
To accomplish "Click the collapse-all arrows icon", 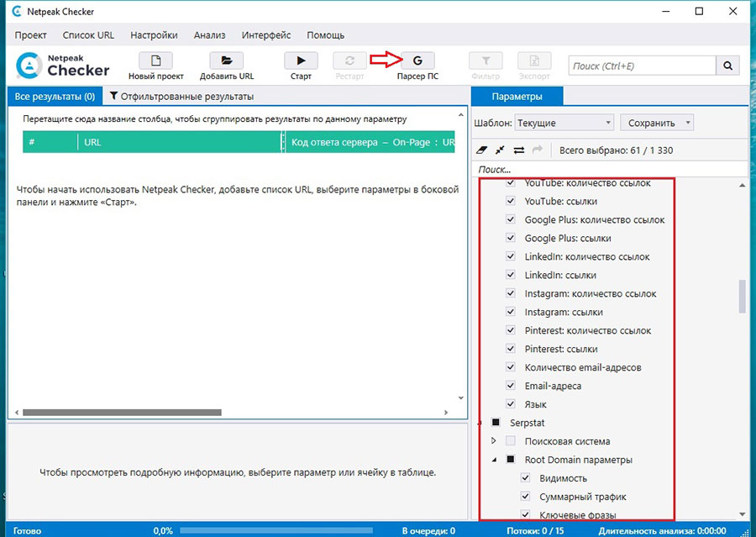I will click(500, 150).
